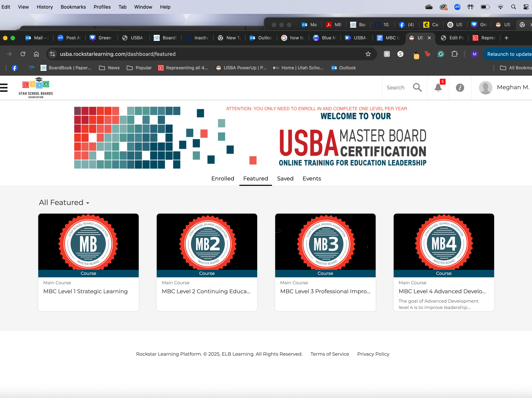Reload the page in Chrome
The image size is (532, 398).
23,54
